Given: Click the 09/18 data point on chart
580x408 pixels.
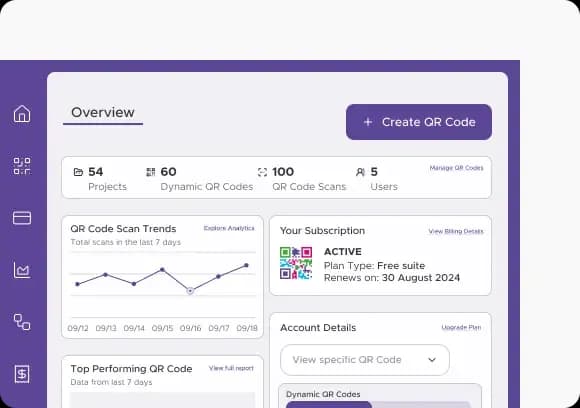Looking at the screenshot, I should tap(246, 265).
